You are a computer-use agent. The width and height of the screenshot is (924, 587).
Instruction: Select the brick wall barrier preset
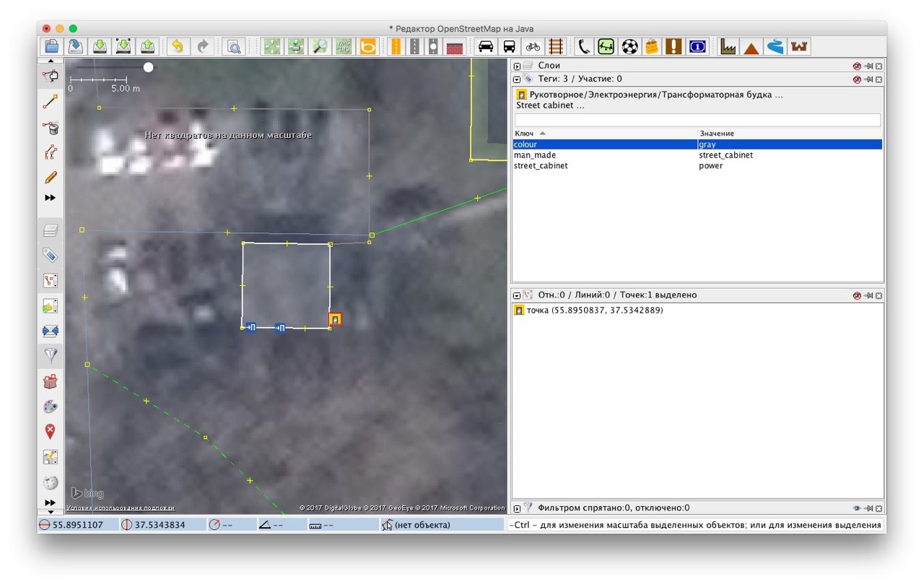[x=454, y=46]
